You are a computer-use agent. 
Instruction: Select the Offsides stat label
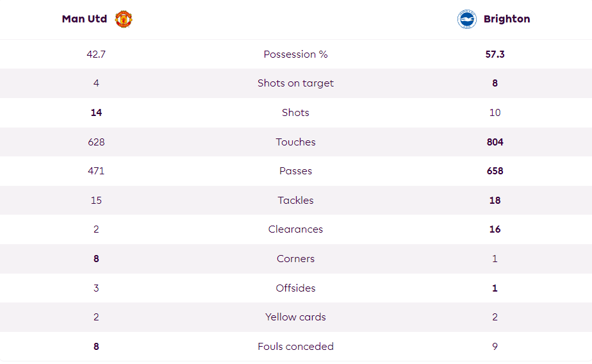295,288
